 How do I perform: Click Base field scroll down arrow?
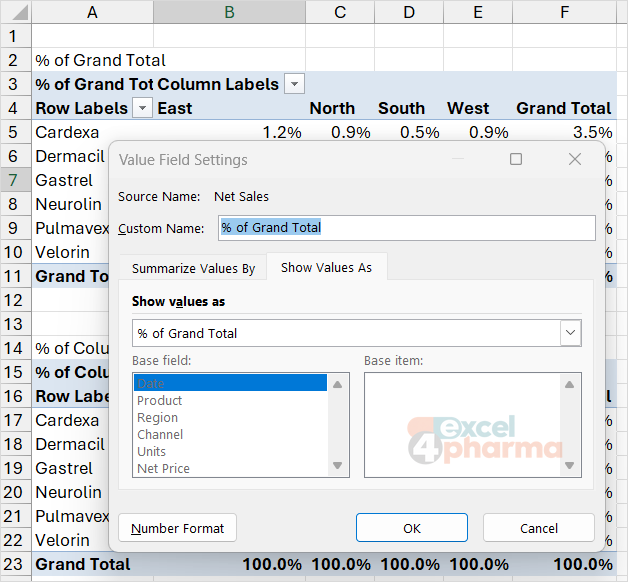[338, 465]
